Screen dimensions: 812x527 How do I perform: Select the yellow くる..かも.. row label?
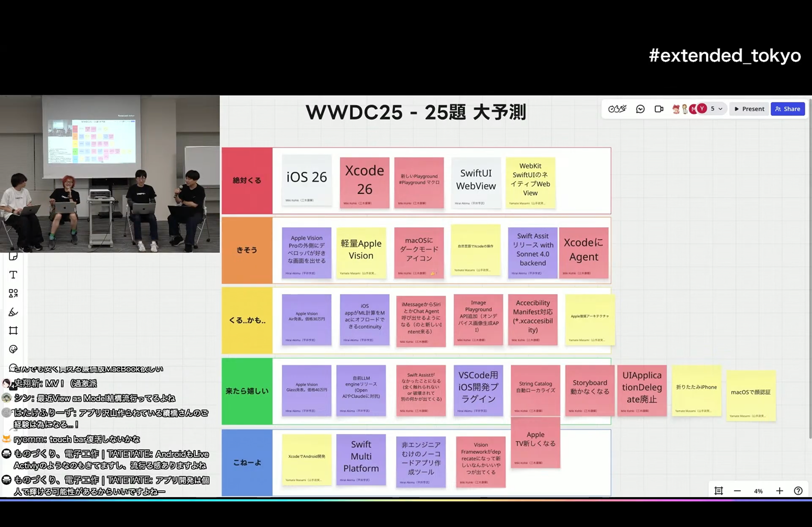pos(247,321)
